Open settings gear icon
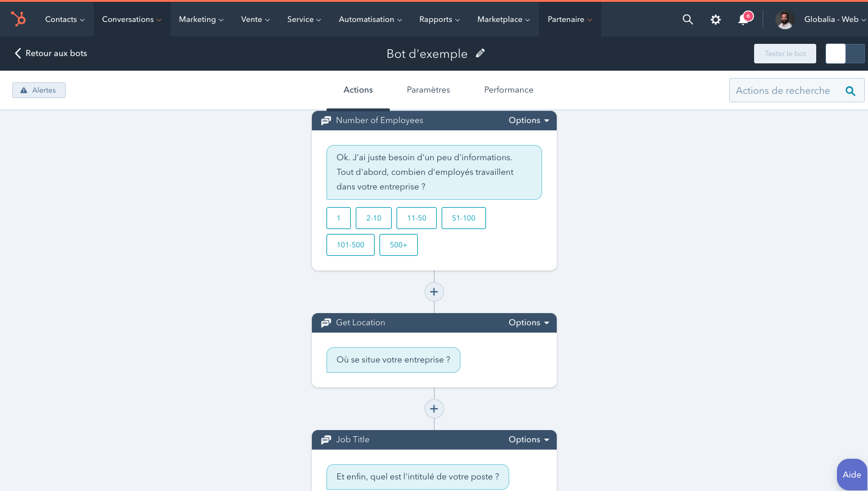 pos(716,19)
